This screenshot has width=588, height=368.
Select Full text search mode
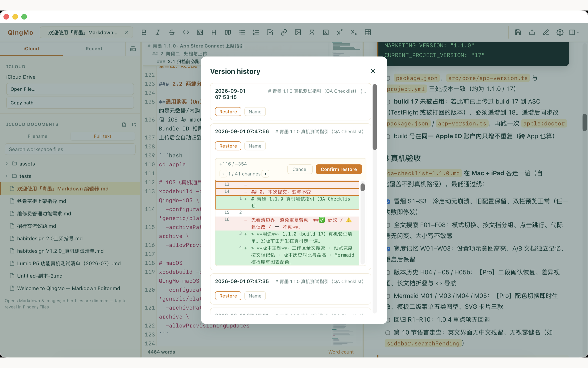click(102, 136)
